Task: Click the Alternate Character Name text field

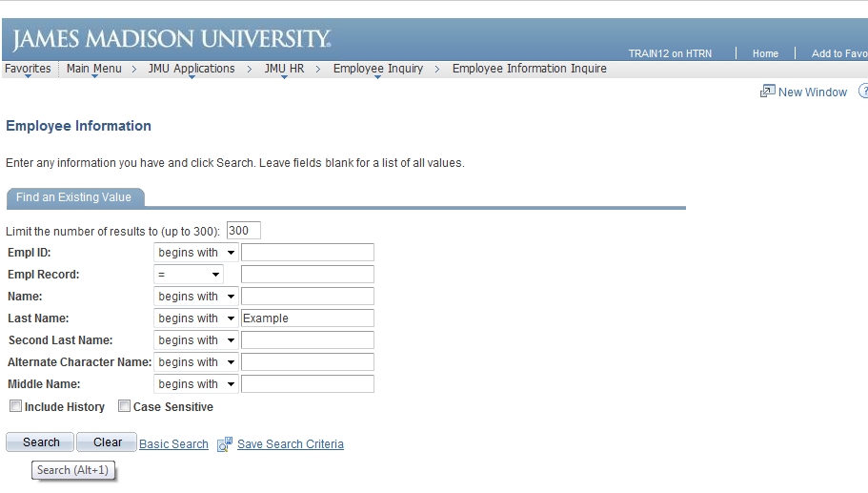Action: (307, 362)
